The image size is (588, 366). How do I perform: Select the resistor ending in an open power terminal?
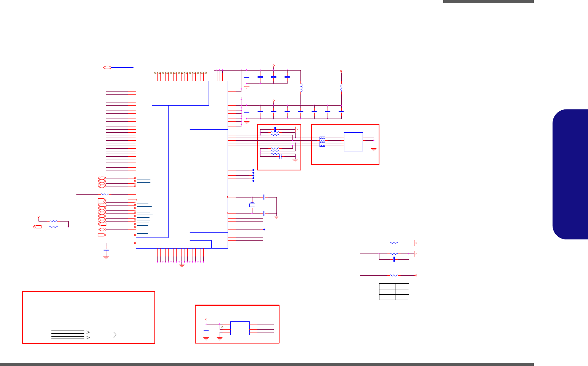coord(394,275)
